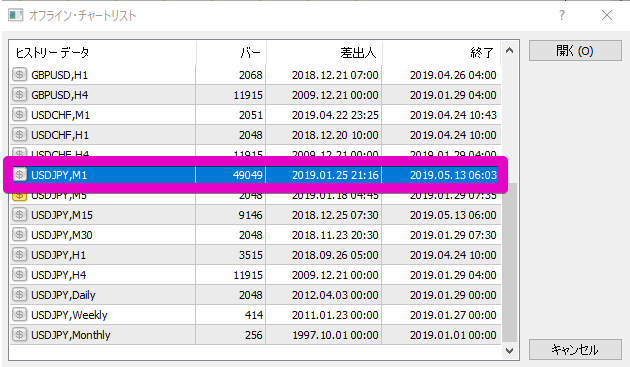Open the selected chart with 開く(O)
Viewport: 630px width, 367px height.
point(575,51)
